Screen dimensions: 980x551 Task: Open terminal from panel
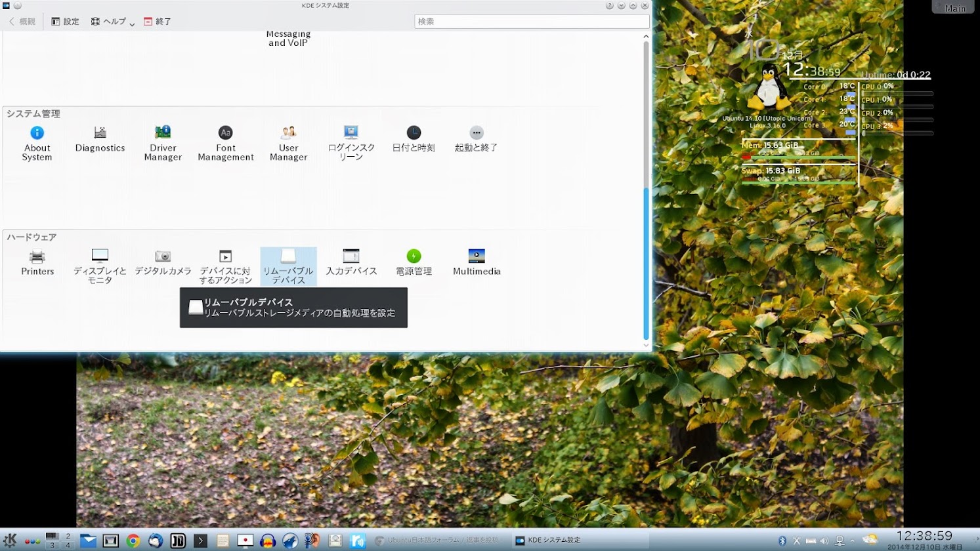click(x=200, y=541)
